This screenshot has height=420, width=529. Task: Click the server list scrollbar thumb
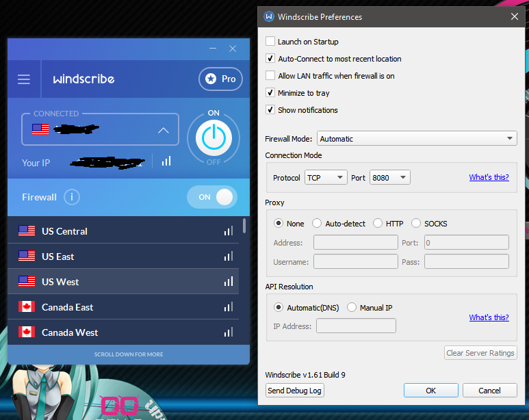pos(244,226)
